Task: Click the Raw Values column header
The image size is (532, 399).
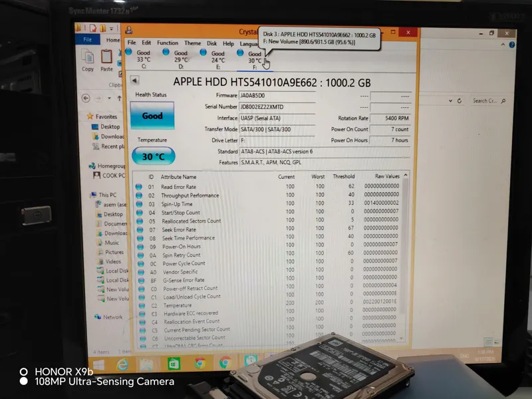Action: tap(387, 176)
